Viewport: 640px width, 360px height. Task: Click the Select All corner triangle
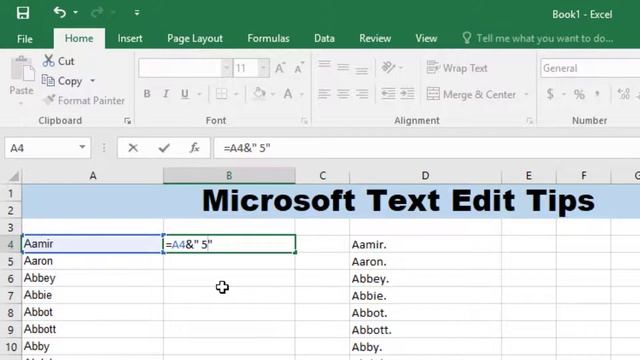(14, 176)
